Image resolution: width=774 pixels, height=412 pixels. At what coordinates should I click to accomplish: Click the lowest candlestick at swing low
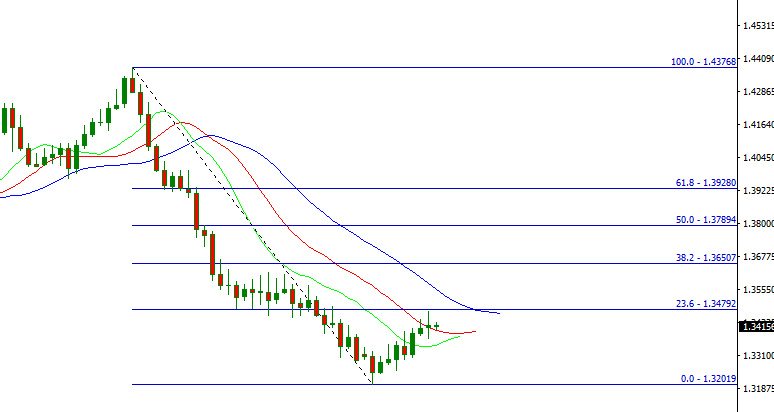tap(373, 367)
